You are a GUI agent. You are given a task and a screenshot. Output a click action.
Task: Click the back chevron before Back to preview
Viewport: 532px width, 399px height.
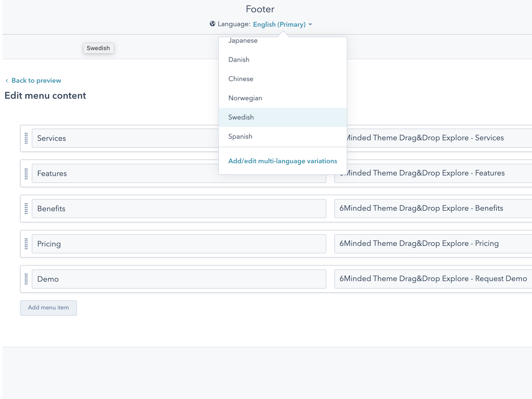click(x=7, y=81)
